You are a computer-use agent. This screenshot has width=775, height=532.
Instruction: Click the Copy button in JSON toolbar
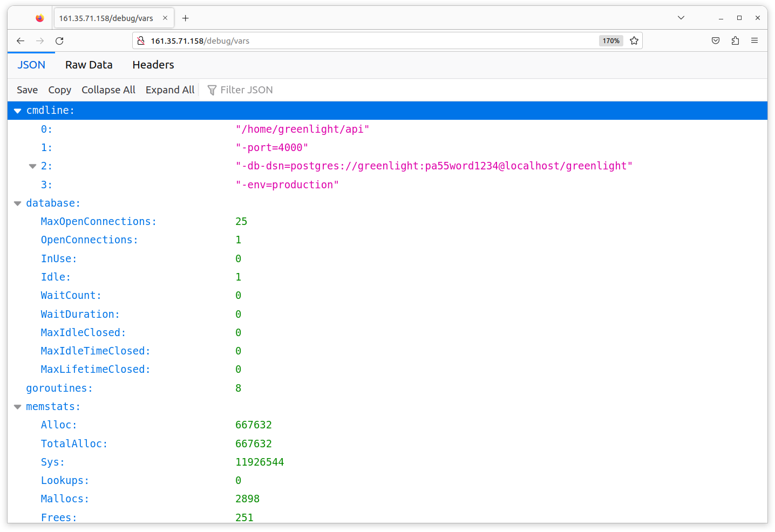59,90
